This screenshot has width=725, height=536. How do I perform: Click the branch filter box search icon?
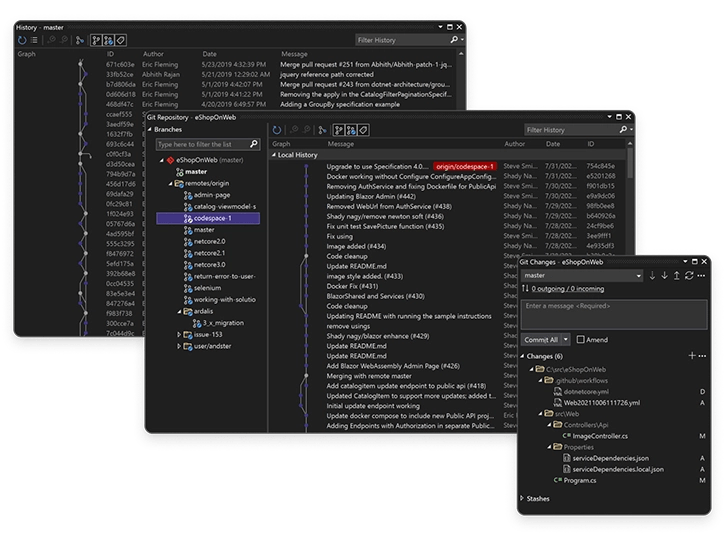coord(253,144)
